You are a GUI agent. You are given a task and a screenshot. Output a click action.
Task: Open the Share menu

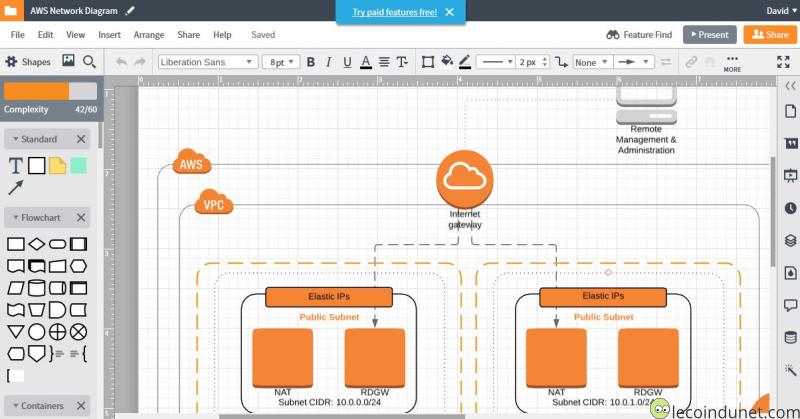(189, 35)
